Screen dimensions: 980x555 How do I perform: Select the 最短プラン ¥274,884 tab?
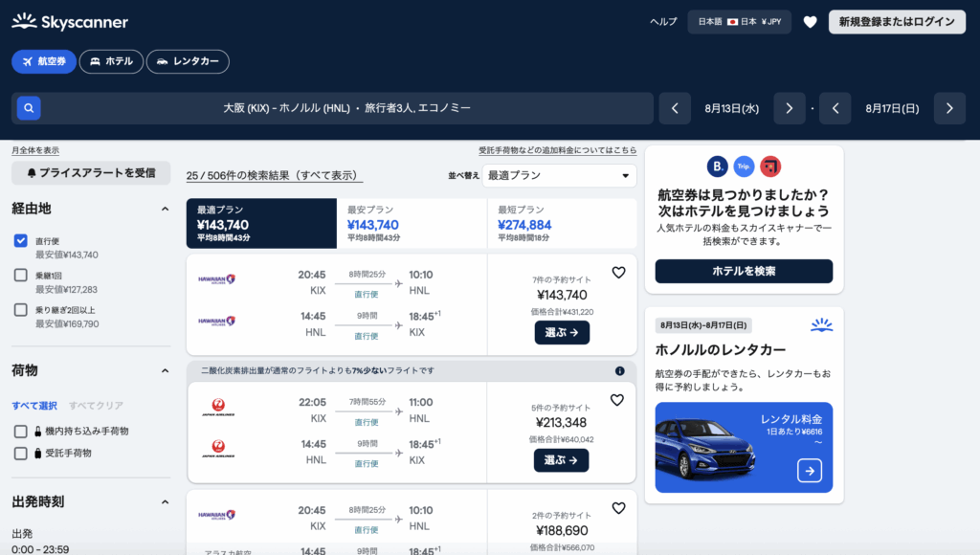click(x=562, y=224)
